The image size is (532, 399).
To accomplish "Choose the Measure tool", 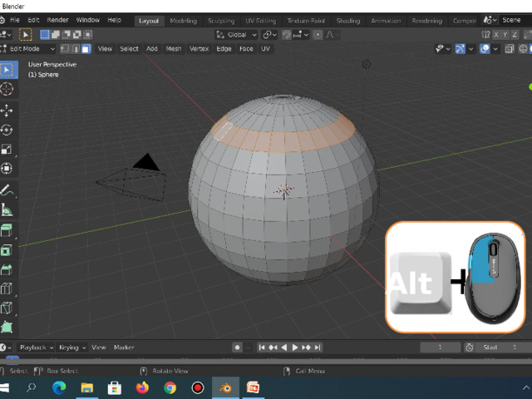I will tap(7, 209).
